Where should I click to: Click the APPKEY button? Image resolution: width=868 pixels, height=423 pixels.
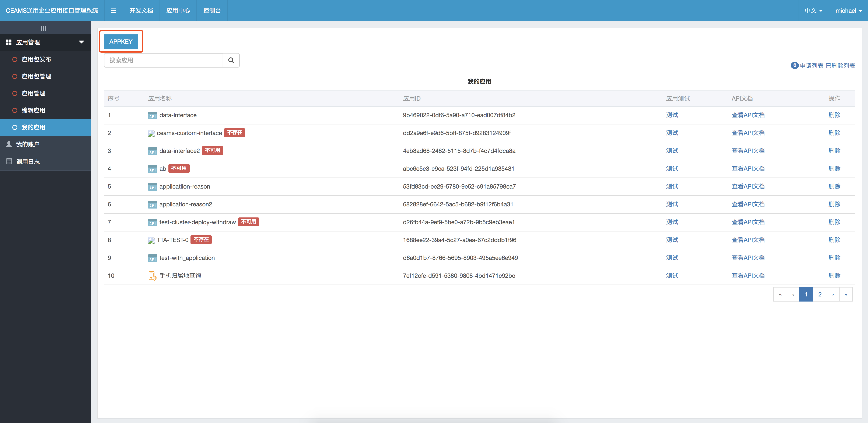121,41
